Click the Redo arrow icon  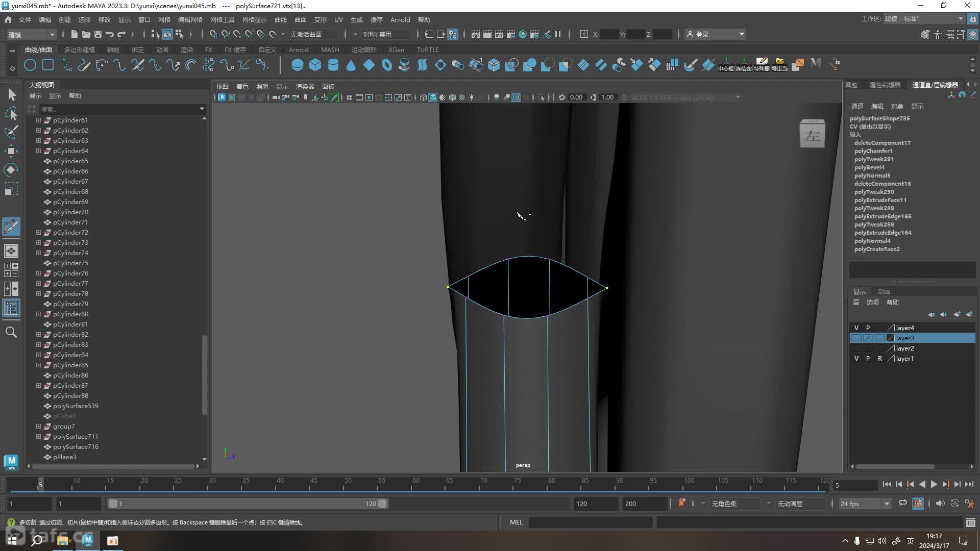121,34
